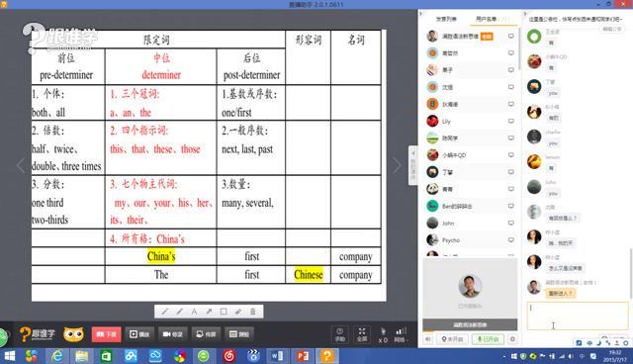The image size is (633, 364).
Task: Select the rectangle shape tool
Action: pyautogui.click(x=224, y=312)
